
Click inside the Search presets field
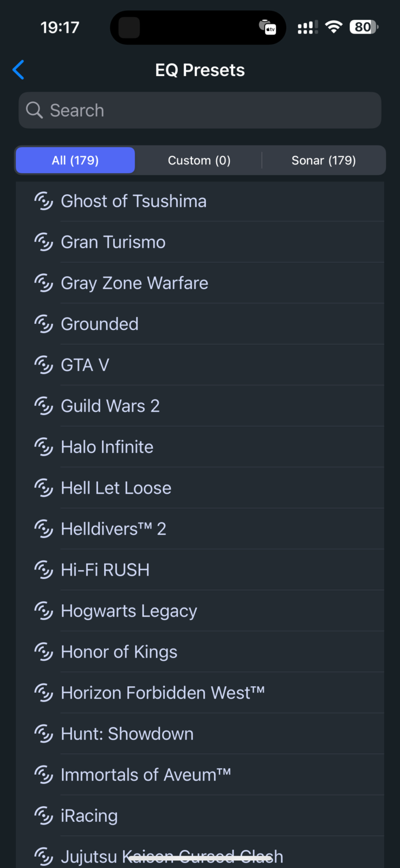coord(211,111)
